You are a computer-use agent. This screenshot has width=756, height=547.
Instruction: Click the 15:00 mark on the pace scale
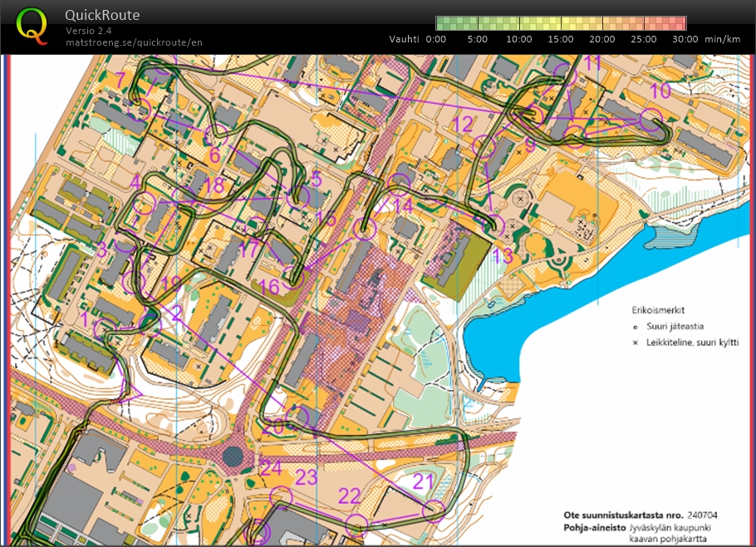click(561, 39)
